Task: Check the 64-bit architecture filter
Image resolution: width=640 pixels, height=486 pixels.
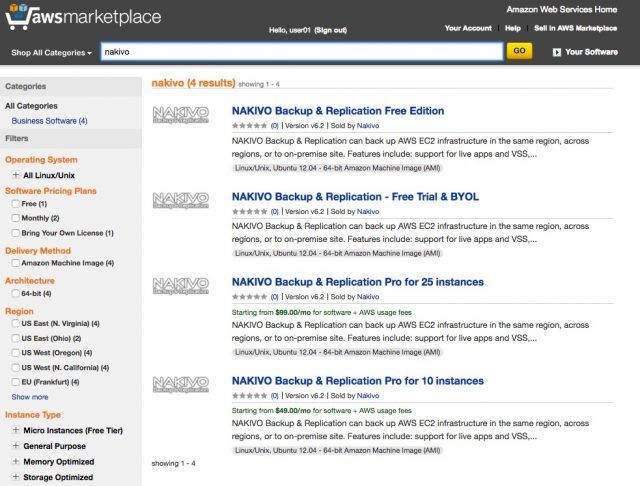Action: [x=16, y=293]
